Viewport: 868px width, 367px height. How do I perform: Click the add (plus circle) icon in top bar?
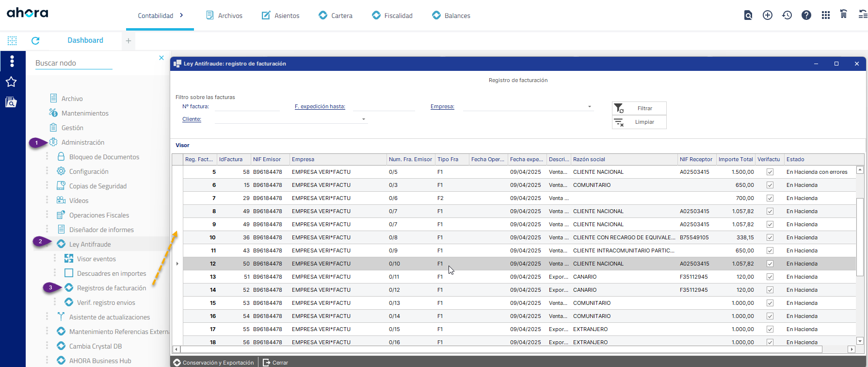(x=768, y=16)
